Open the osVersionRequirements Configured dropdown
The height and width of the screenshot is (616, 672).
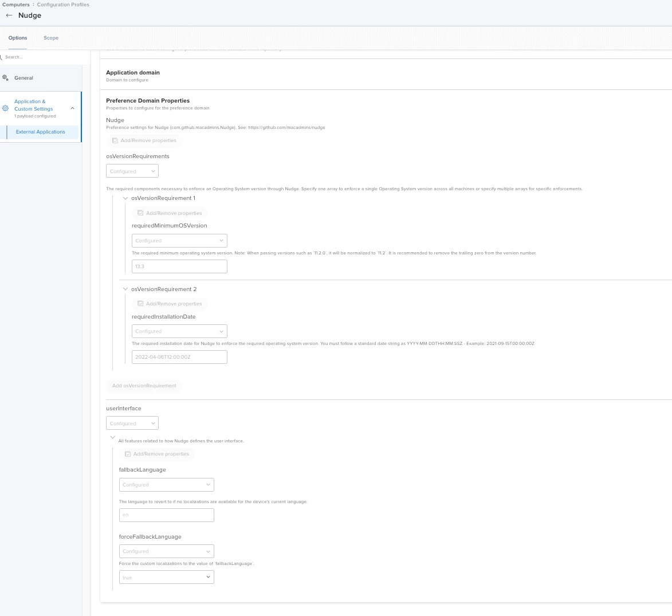point(132,171)
